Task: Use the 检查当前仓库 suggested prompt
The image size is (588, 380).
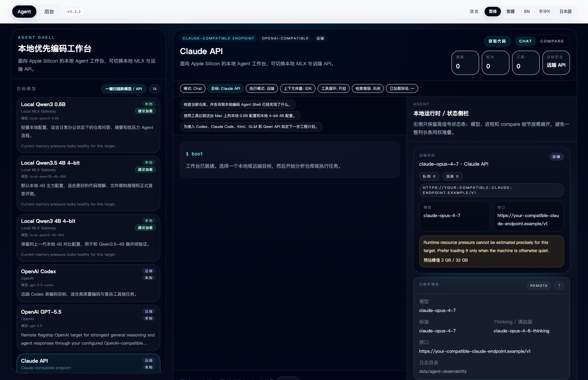Action: (x=238, y=105)
